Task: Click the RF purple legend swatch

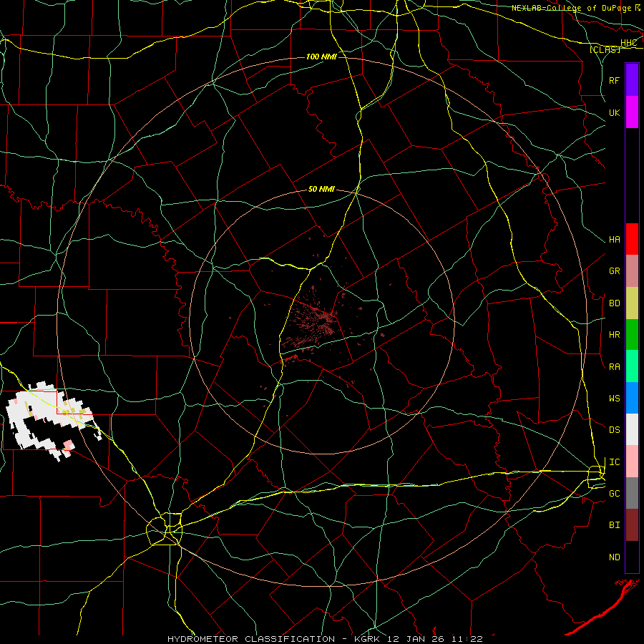Action: click(632, 80)
